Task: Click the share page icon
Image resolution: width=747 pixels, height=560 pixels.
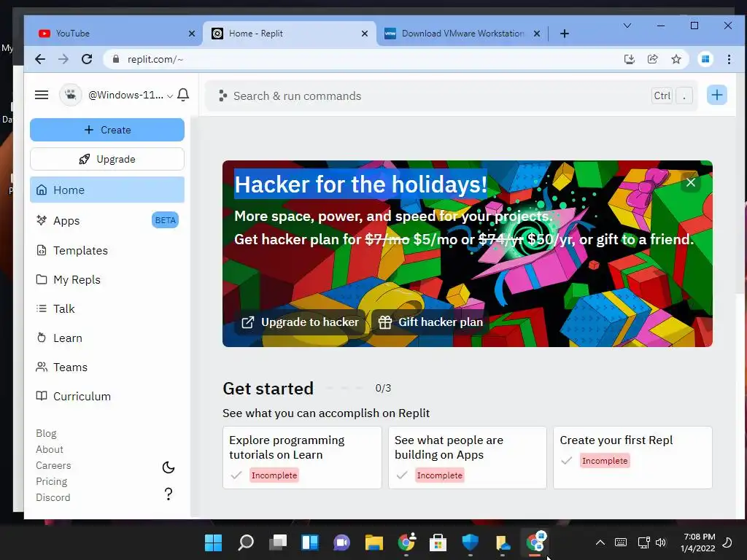Action: pyautogui.click(x=653, y=59)
